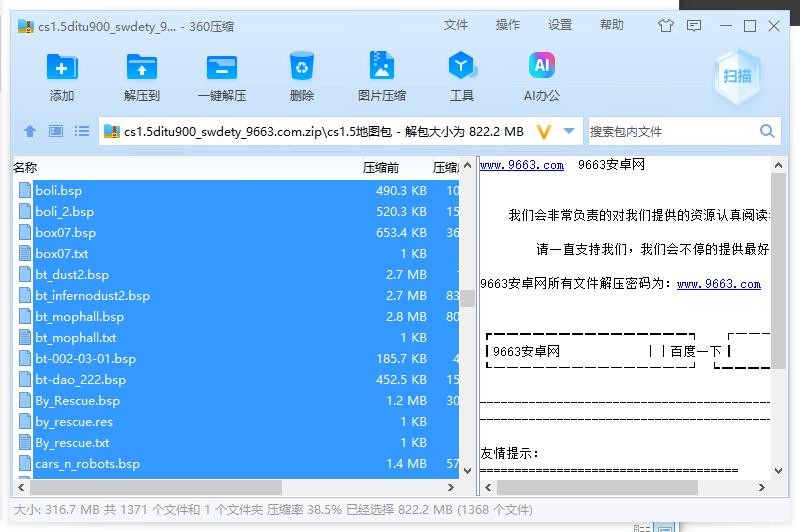Viewport: 800px width, 532px height.
Task: Click the orange V badge in path bar
Action: pyautogui.click(x=544, y=132)
